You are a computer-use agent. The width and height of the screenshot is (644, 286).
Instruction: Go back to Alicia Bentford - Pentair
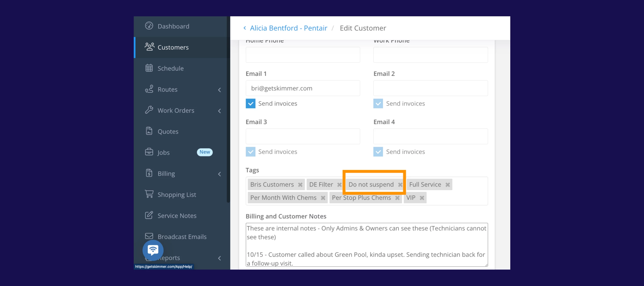(288, 28)
